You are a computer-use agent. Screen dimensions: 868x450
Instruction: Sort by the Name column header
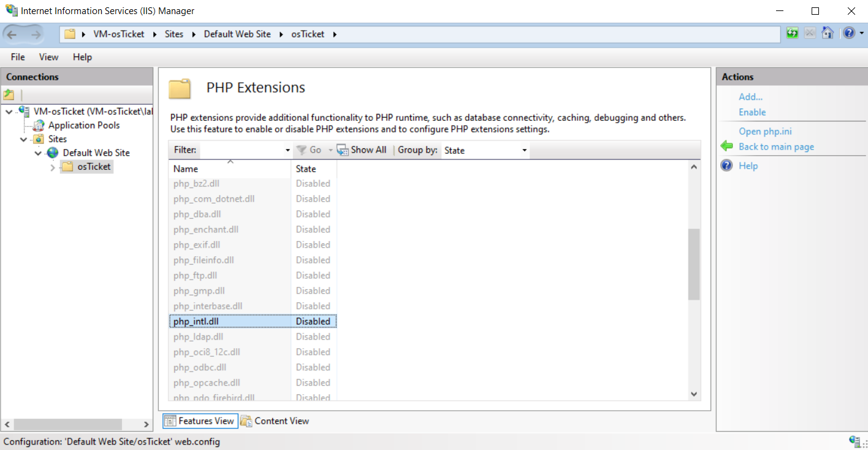click(230, 169)
